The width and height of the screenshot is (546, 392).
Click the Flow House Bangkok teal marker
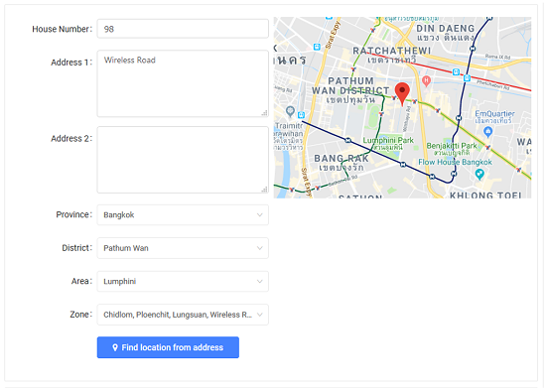(x=479, y=174)
